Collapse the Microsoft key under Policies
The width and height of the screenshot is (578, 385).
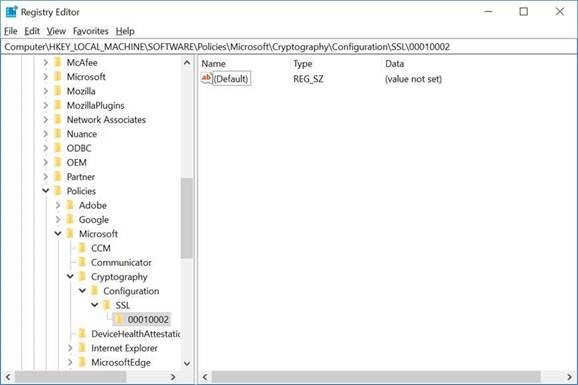(x=58, y=233)
